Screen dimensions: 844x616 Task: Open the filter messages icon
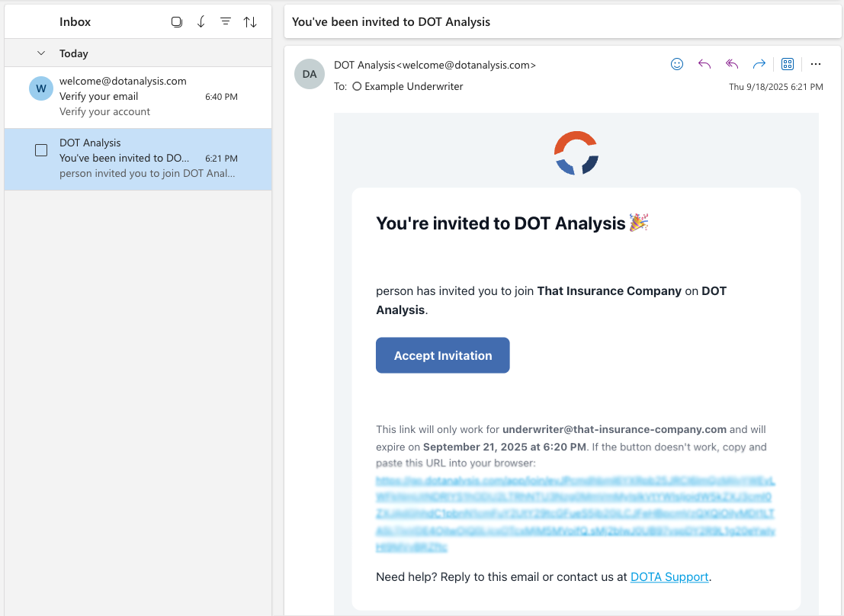click(x=226, y=22)
